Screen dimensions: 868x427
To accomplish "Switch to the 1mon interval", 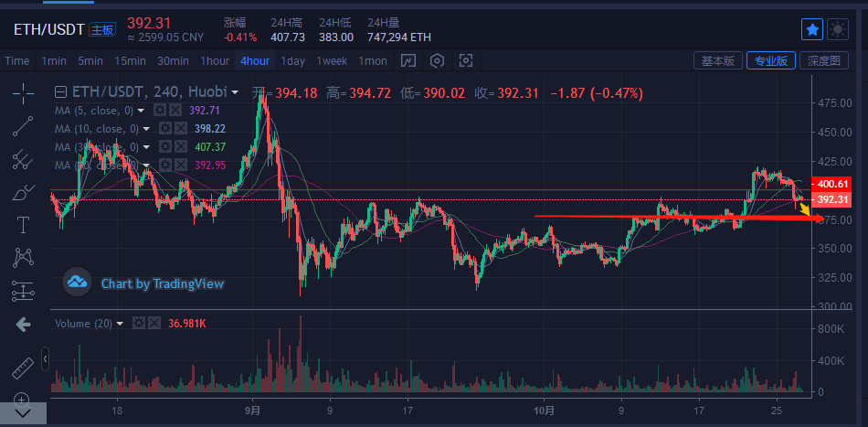I will click(373, 61).
